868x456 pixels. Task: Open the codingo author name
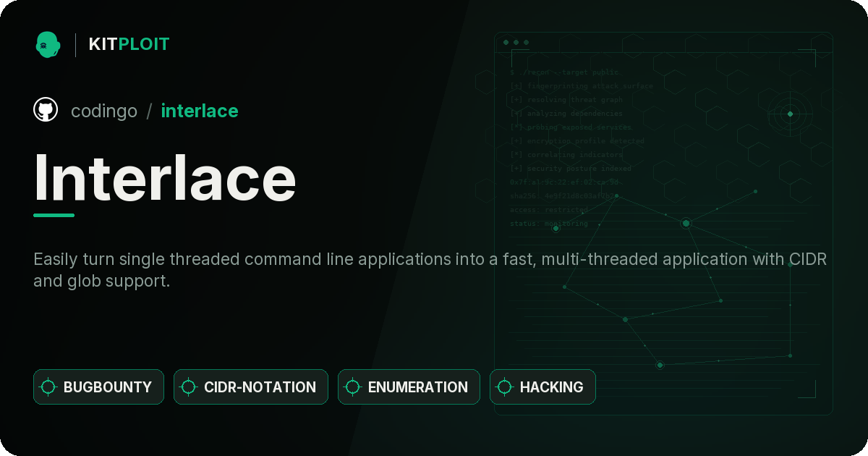tap(104, 111)
